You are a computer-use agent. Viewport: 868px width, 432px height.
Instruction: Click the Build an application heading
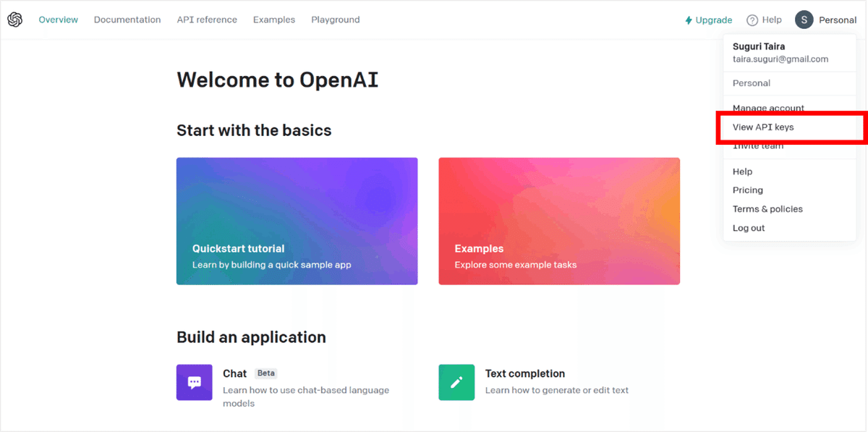[x=251, y=337]
